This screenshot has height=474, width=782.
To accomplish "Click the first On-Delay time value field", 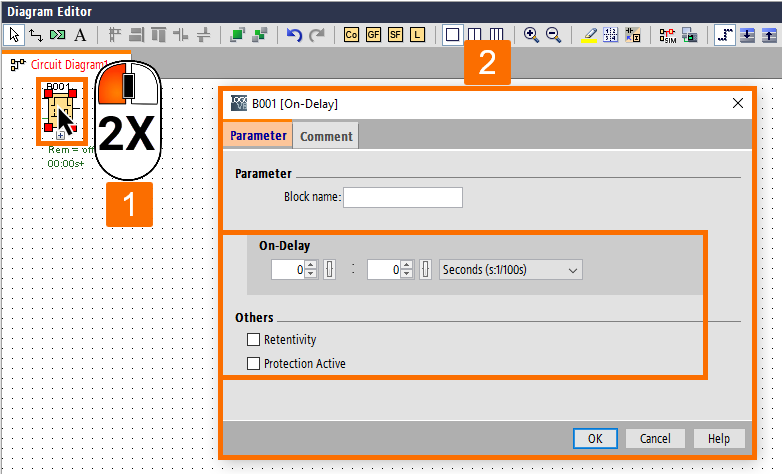I will pyautogui.click(x=288, y=269).
